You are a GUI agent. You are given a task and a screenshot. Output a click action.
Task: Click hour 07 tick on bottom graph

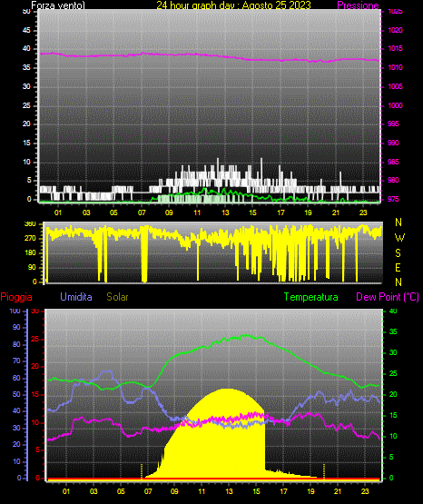148,491
